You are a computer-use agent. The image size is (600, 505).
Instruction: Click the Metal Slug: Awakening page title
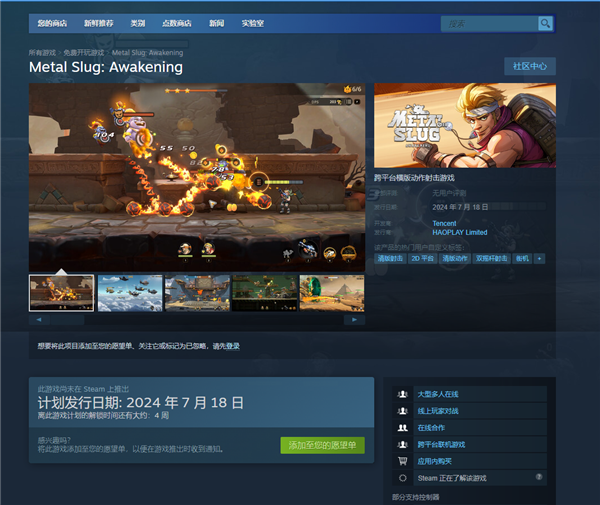(x=106, y=67)
